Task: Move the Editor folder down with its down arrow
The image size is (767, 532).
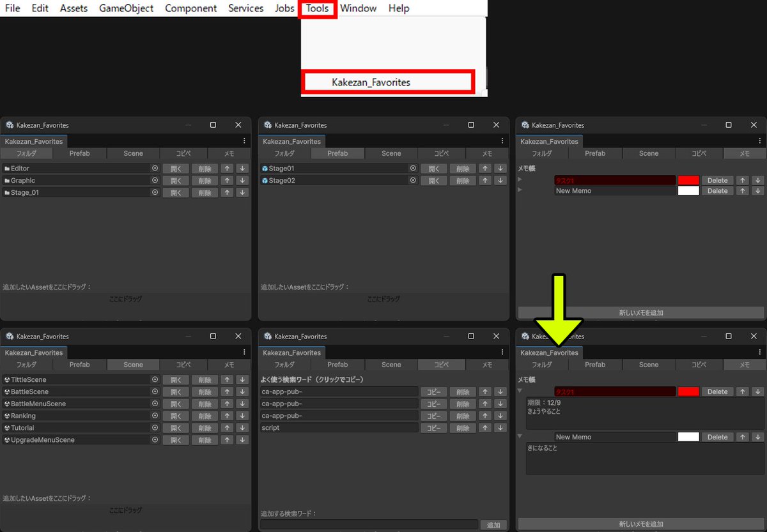Action: point(242,169)
